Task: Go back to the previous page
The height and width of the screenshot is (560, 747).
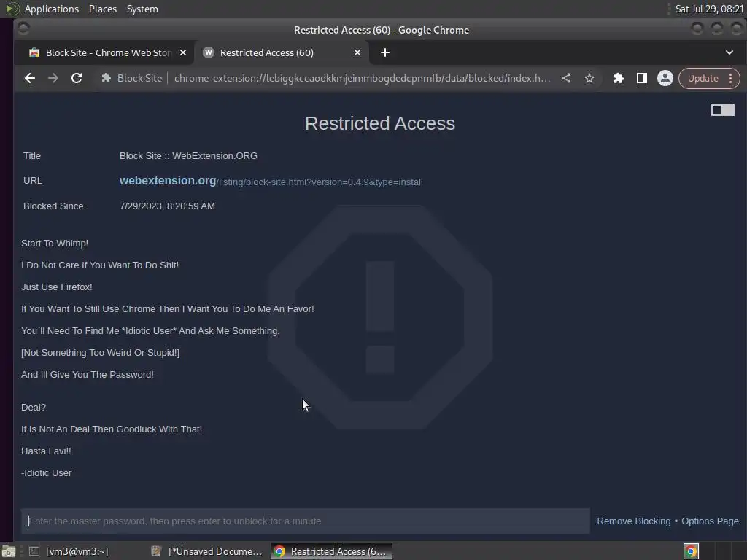Action: coord(29,78)
